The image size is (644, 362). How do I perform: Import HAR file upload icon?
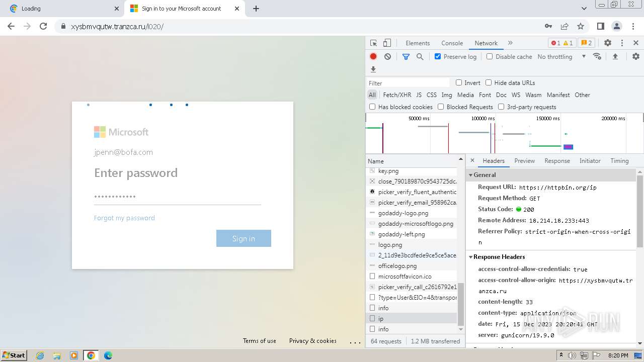coord(615,57)
